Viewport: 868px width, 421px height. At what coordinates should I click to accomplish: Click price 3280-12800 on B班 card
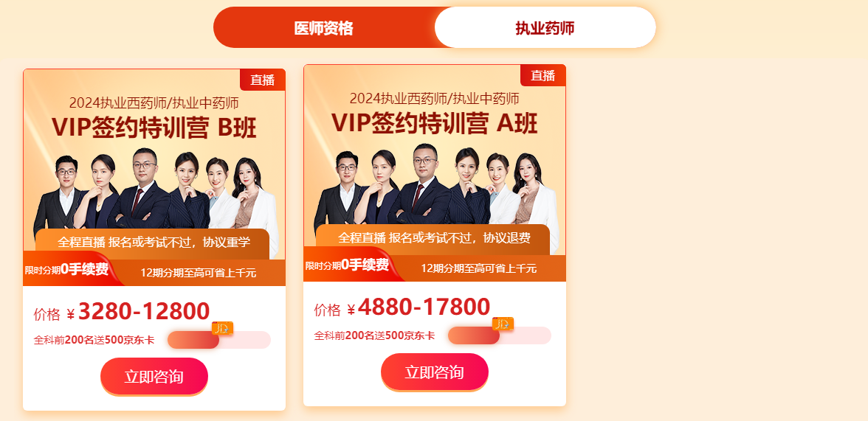(x=144, y=311)
